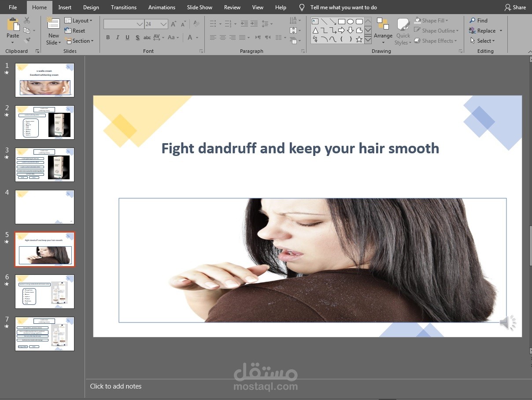532x400 pixels.
Task: Switch to the Animations tab
Action: [x=162, y=7]
